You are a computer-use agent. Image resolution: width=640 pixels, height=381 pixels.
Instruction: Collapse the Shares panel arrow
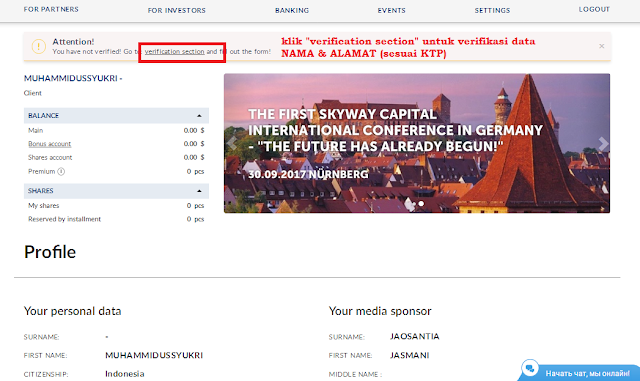coord(199,191)
